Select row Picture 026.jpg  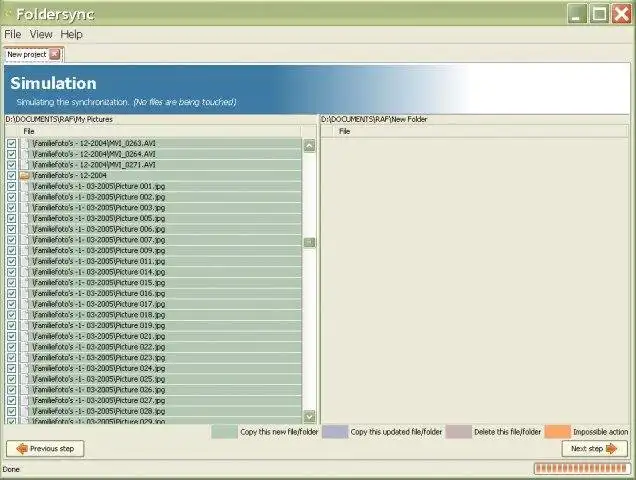coord(160,390)
